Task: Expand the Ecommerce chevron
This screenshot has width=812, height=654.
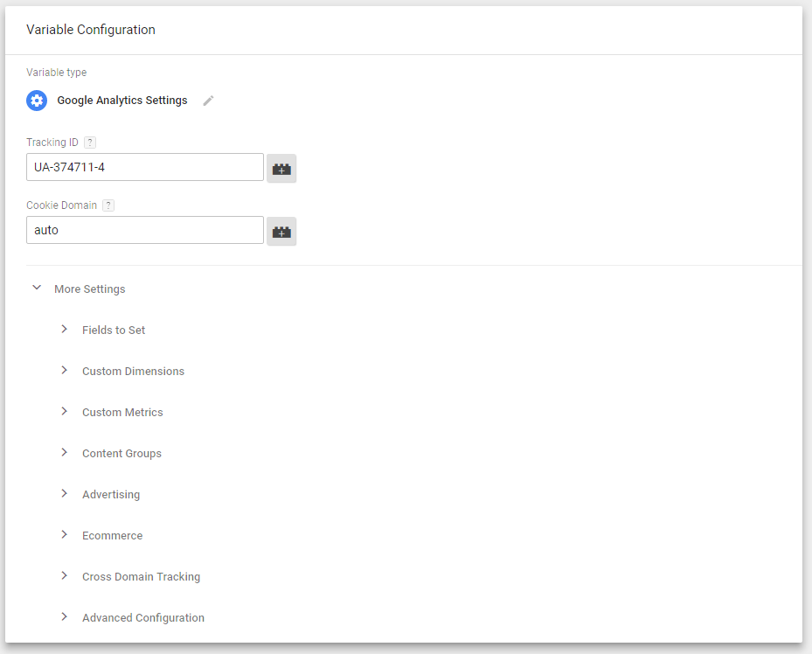Action: point(64,534)
